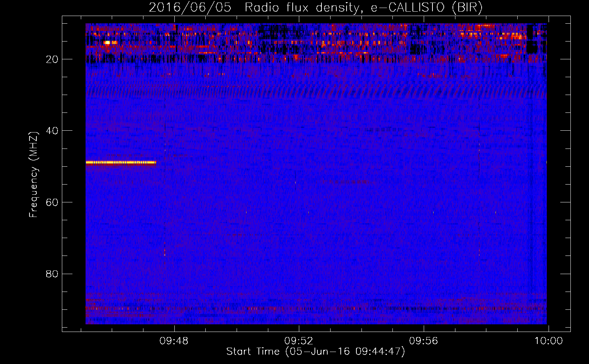Click the "40" frequency tick label
The image size is (589, 364).
coord(52,131)
